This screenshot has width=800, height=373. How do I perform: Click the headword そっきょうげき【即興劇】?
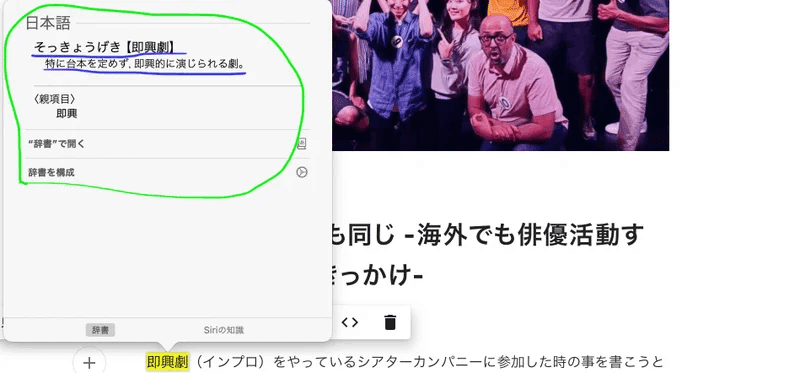point(106,47)
